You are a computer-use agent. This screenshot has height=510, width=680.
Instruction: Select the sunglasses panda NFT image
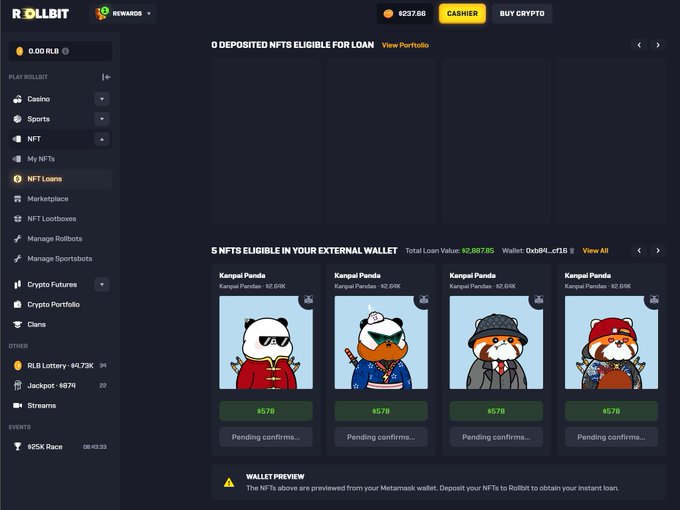(x=266, y=343)
